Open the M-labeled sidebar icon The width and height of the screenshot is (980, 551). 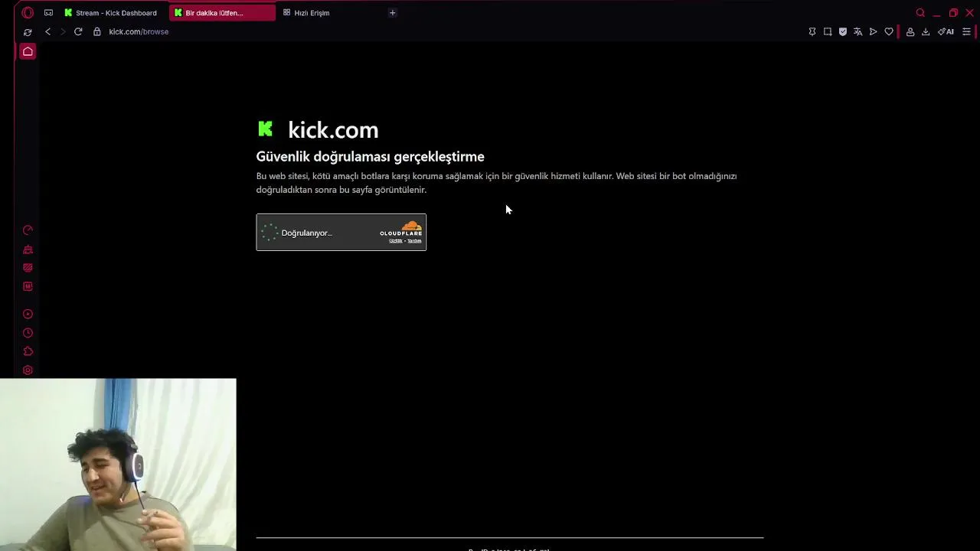(28, 286)
